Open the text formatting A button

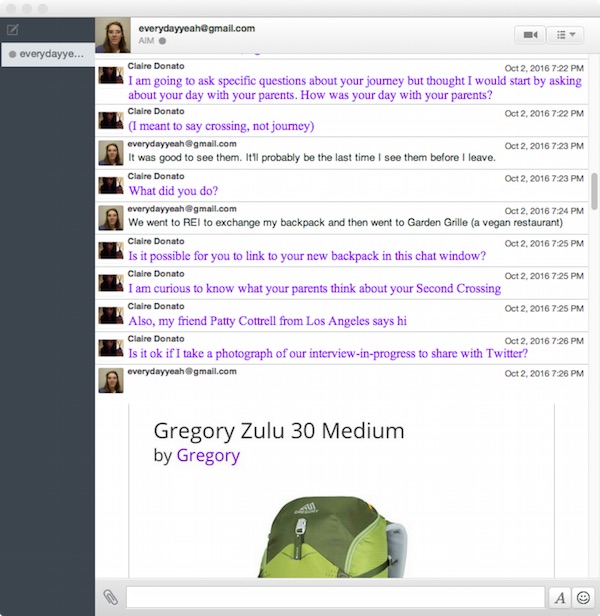(560, 598)
